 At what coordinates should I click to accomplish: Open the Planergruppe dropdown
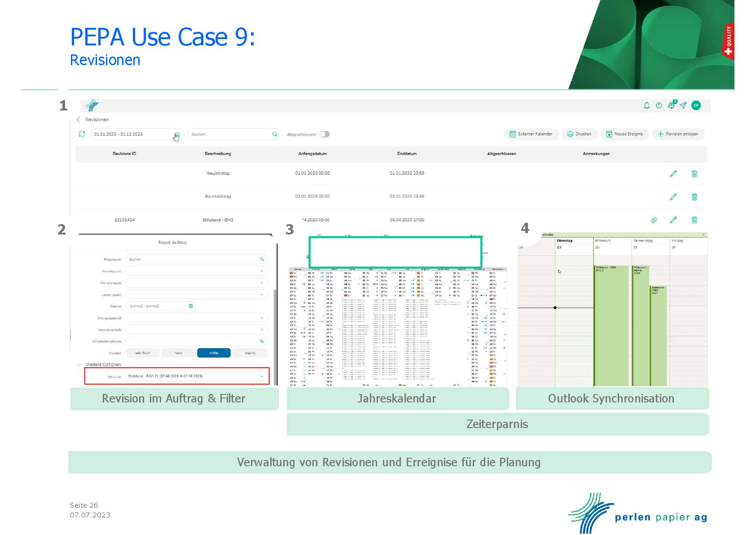(197, 283)
